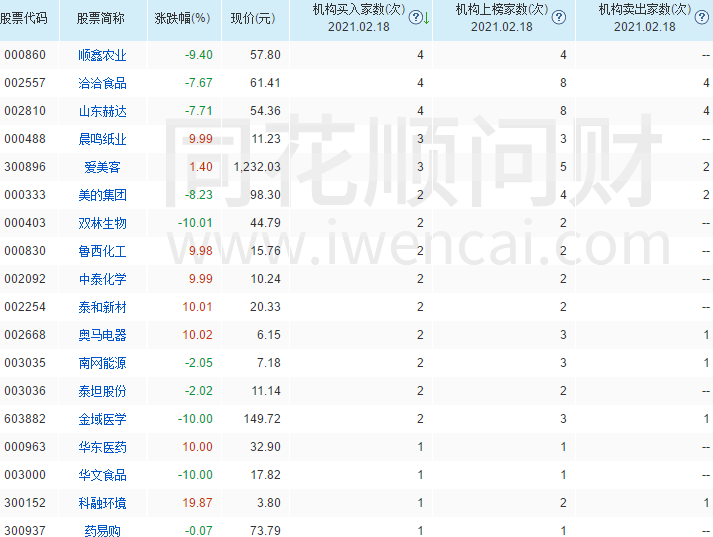The height and width of the screenshot is (537, 713).
Task: Select stock code 003035
Action: tap(25, 363)
